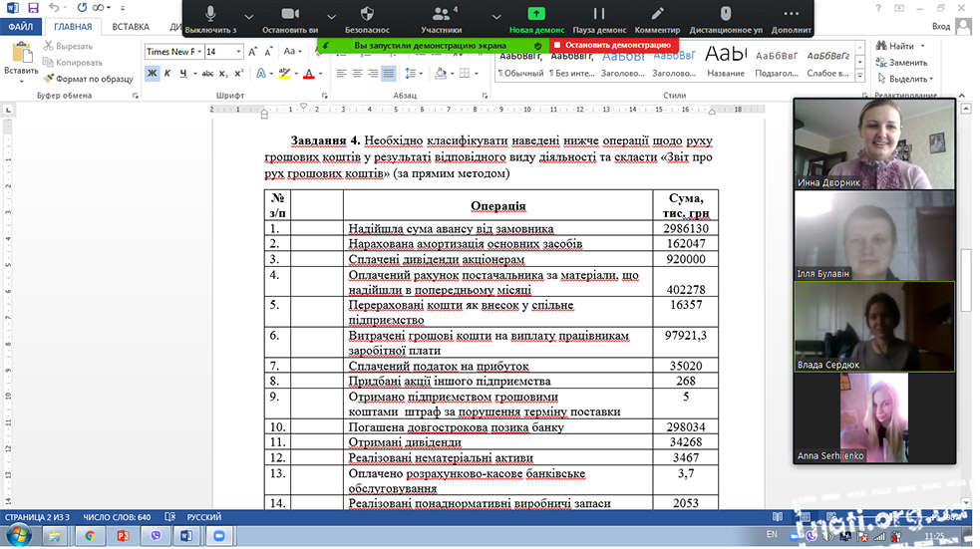
Task: Save the document with the floppy disk icon
Action: click(33, 8)
